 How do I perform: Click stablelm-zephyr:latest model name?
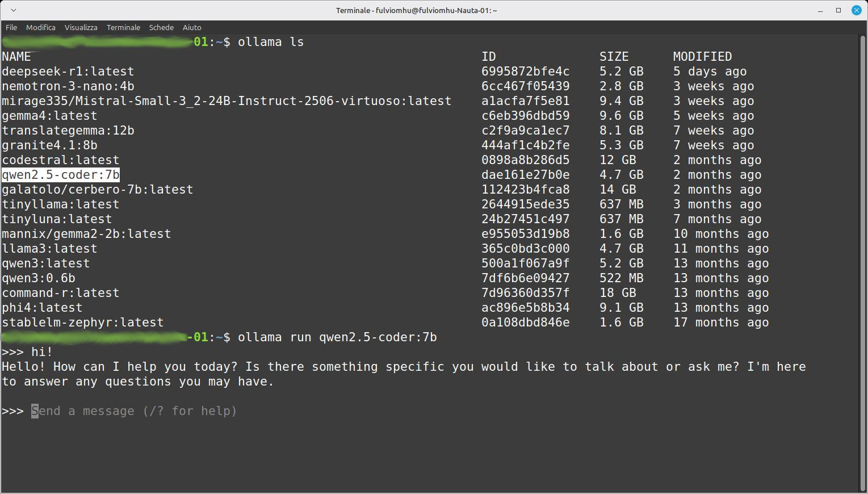tap(83, 323)
